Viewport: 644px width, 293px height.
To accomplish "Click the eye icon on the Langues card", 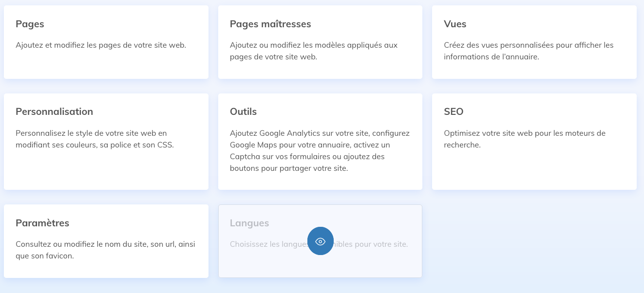I will point(321,241).
